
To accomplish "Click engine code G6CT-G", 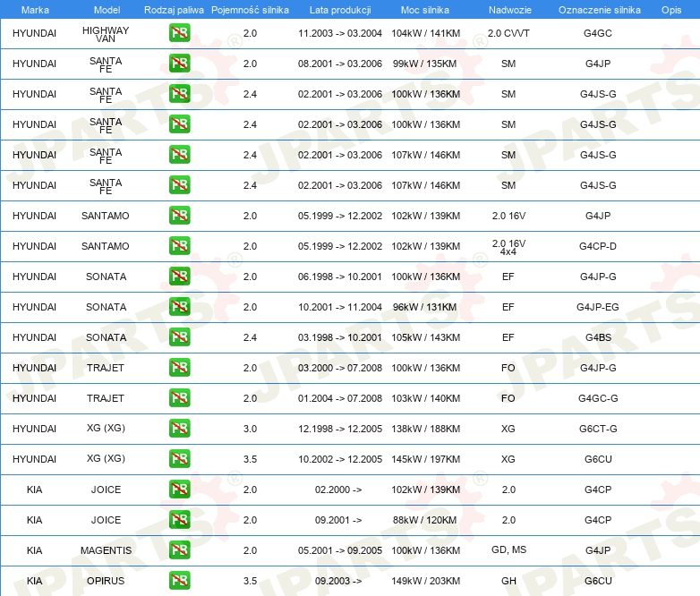I will coord(598,429).
